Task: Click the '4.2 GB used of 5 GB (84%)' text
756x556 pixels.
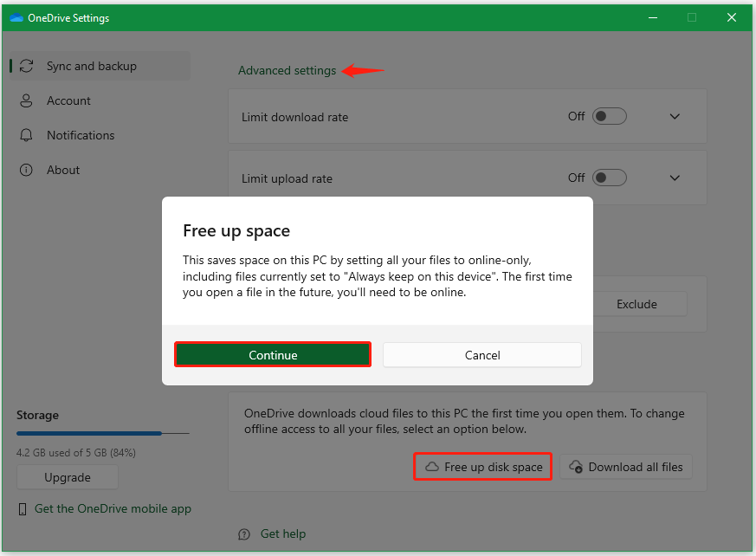Action: pos(76,453)
